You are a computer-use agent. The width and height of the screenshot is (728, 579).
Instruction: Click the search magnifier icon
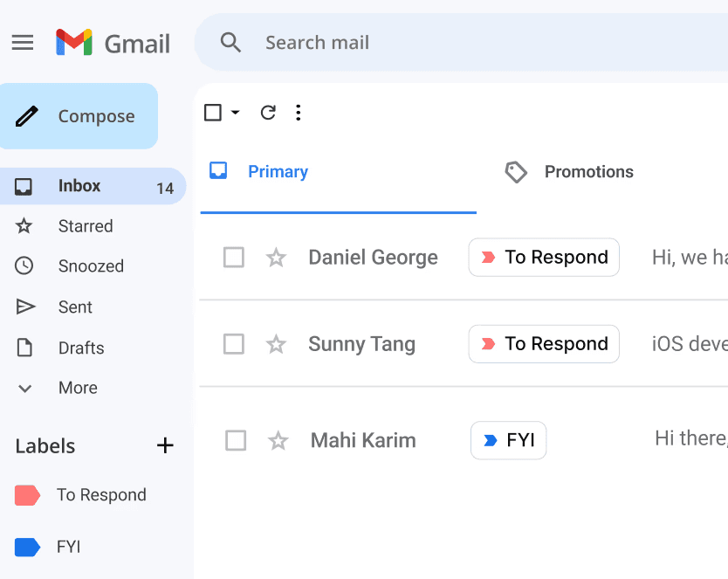click(230, 42)
